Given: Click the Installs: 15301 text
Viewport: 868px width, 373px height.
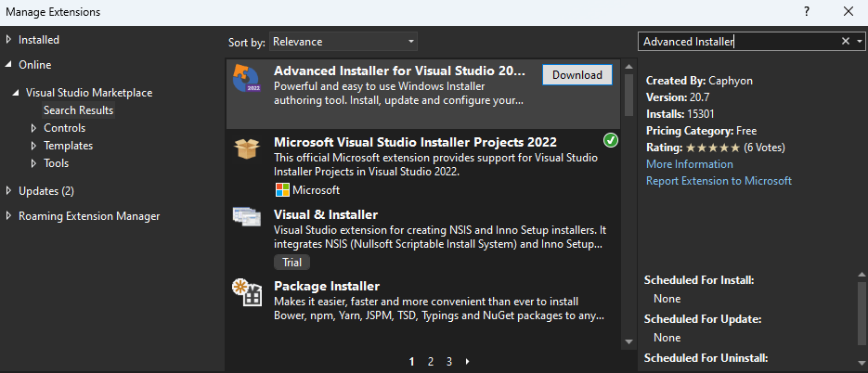Looking at the screenshot, I should point(680,114).
